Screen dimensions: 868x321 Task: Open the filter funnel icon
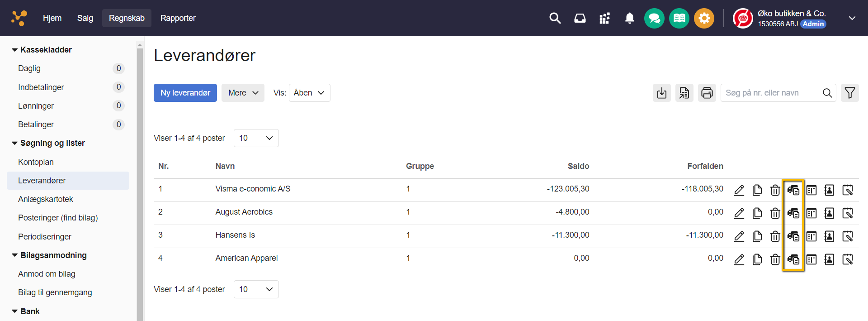849,93
